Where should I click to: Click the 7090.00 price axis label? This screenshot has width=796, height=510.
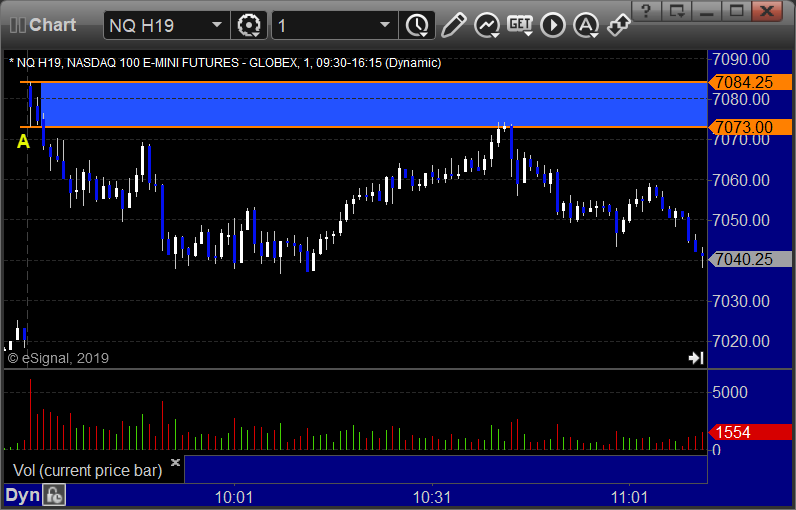[741, 59]
